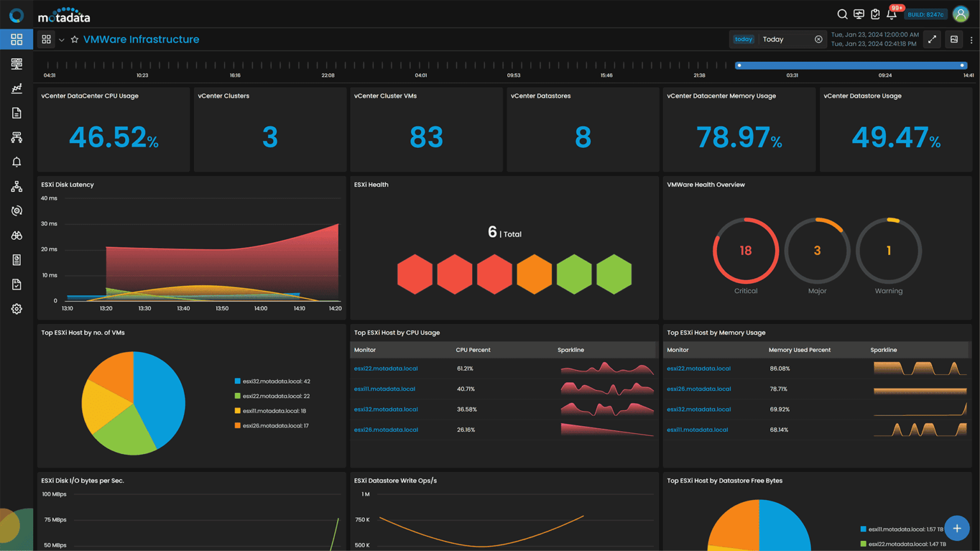980x551 pixels.
Task: Click the Warning 1 health gauge
Action: click(888, 251)
